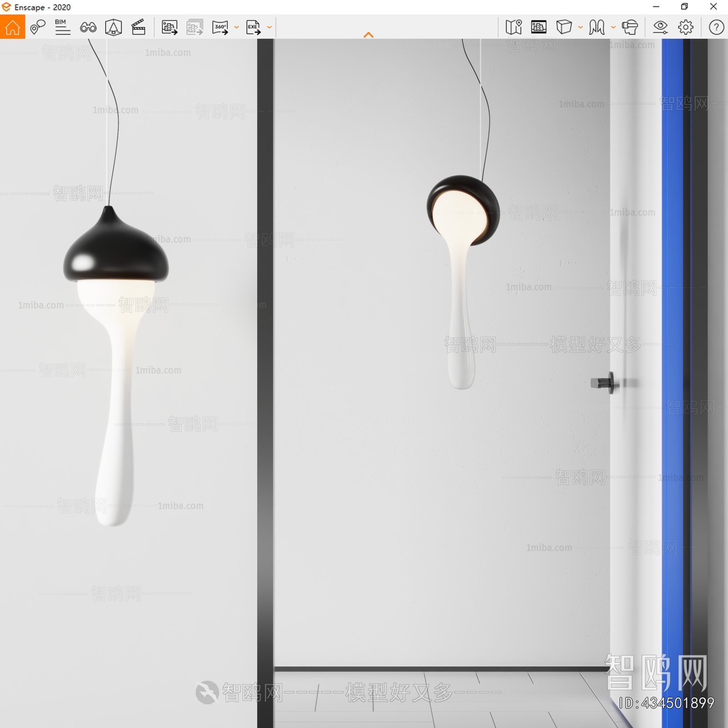Toggle the binoculars view management icon

(x=88, y=27)
